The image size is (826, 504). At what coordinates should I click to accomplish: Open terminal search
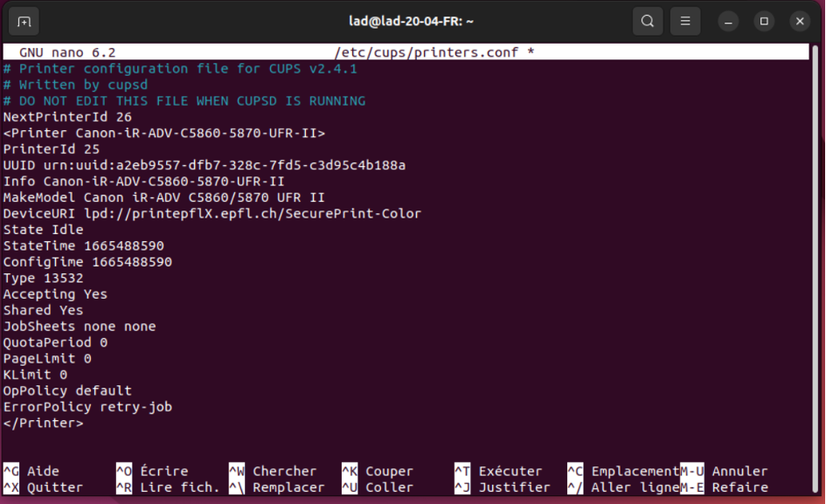pyautogui.click(x=648, y=21)
